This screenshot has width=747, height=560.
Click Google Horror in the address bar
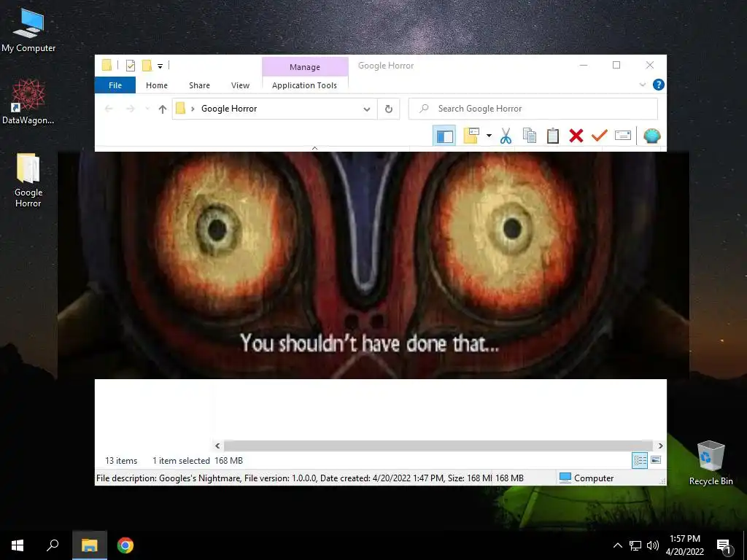229,109
